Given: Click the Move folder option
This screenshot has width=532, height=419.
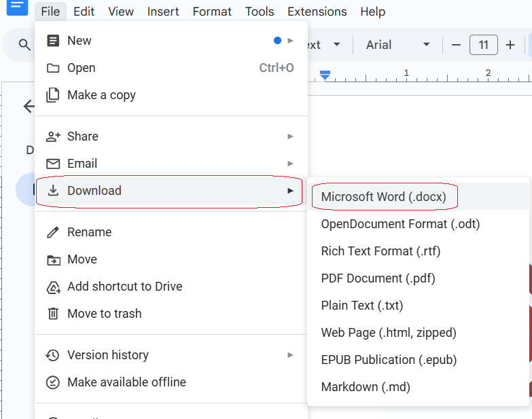Looking at the screenshot, I should (82, 259).
